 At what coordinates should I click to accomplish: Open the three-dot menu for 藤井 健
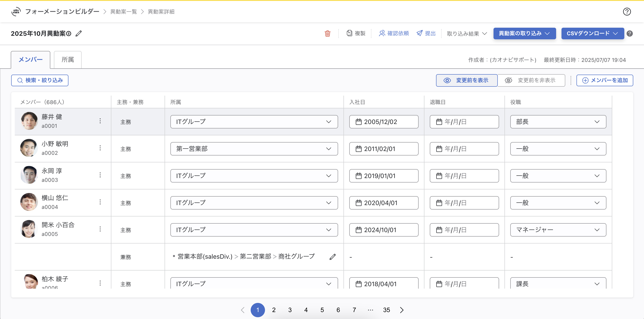(100, 121)
